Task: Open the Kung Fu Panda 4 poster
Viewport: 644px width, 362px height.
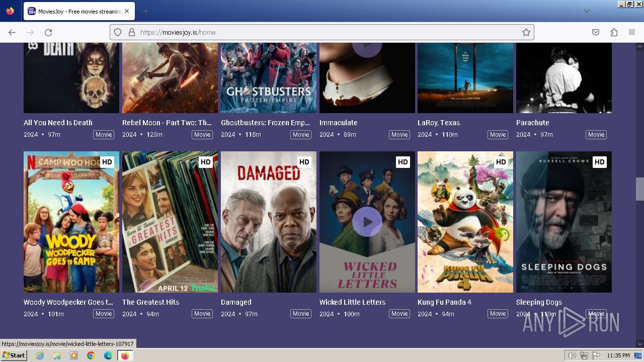Action: point(465,222)
